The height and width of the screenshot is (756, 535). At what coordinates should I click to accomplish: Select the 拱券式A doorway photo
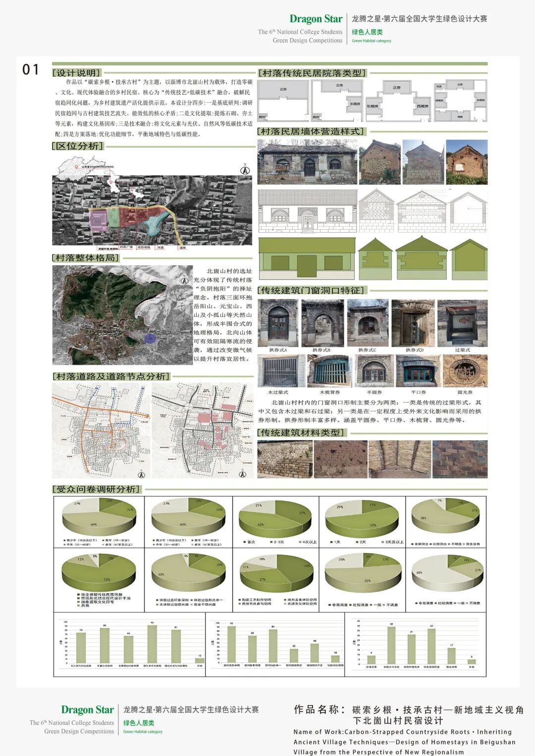pos(278,323)
